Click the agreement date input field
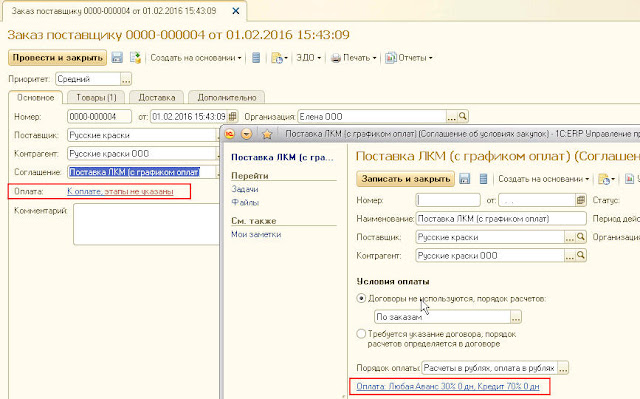 click(537, 200)
